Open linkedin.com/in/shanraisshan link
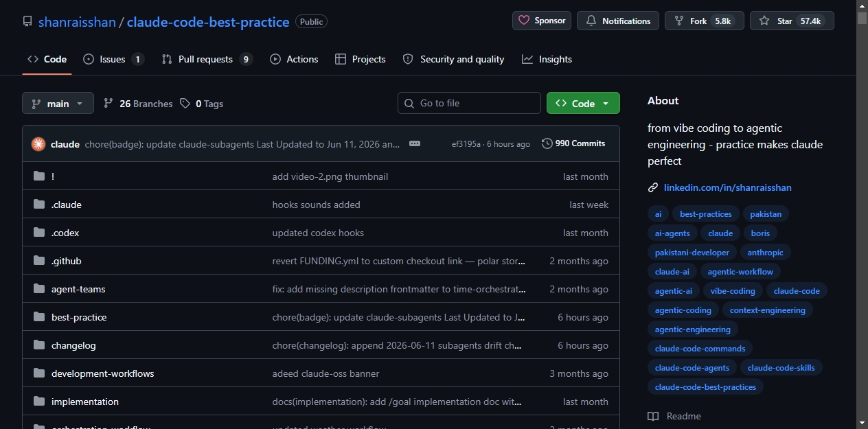This screenshot has height=429, width=868. coord(728,187)
